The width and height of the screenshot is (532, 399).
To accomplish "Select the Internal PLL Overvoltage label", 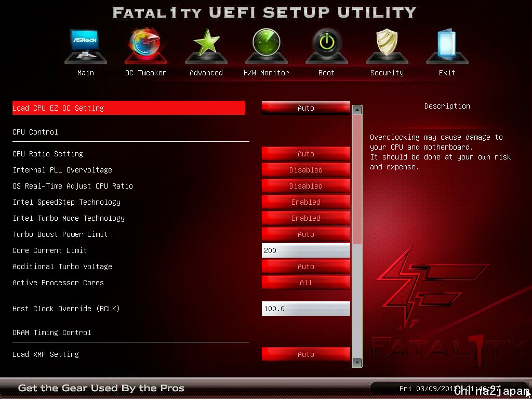I will (x=62, y=170).
